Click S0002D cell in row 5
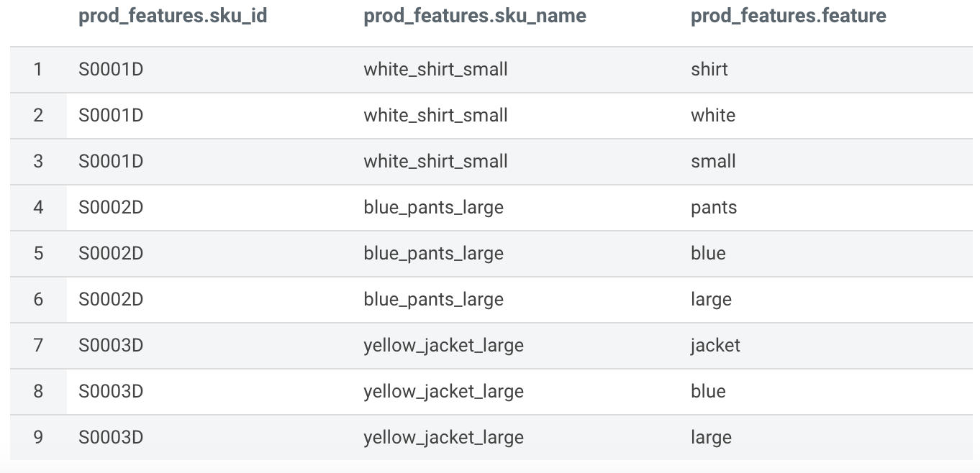 pos(111,254)
